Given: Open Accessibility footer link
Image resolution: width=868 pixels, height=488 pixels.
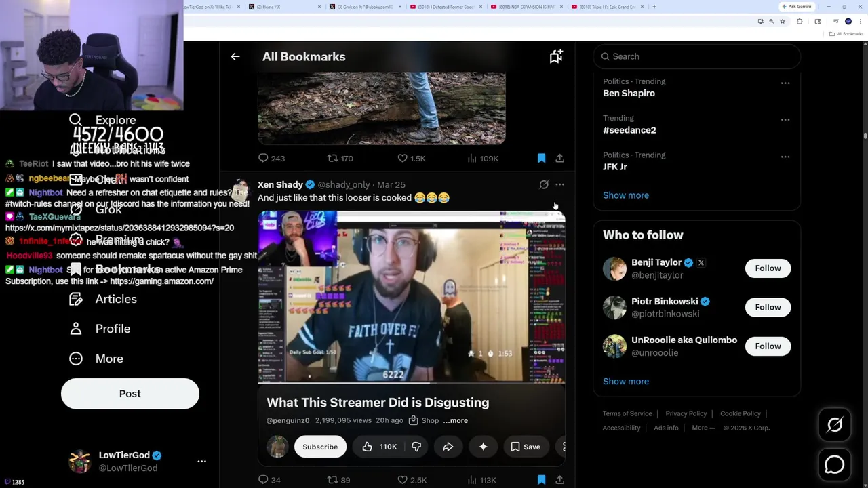Looking at the screenshot, I should click(x=621, y=428).
